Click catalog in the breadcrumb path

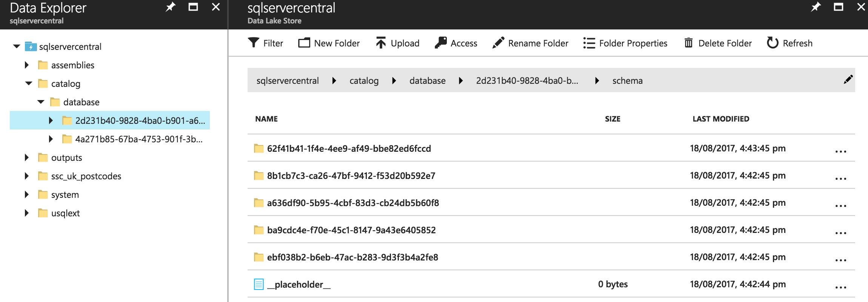(364, 81)
